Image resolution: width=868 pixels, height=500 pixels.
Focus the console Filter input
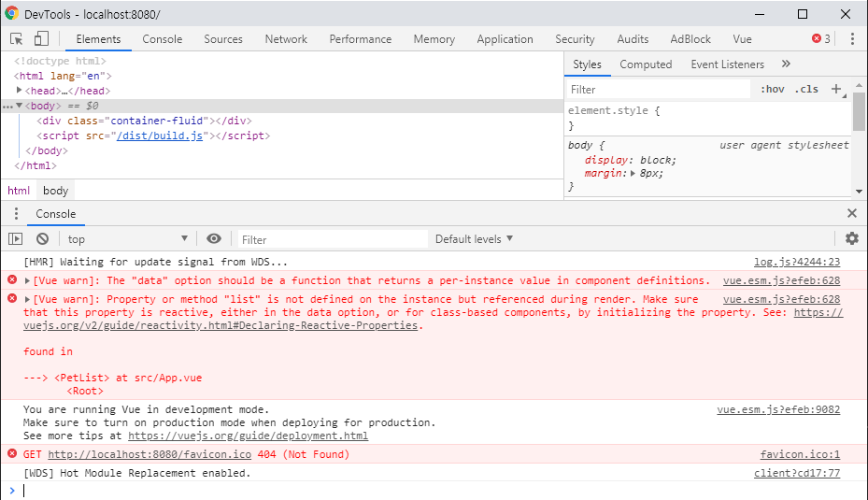333,240
